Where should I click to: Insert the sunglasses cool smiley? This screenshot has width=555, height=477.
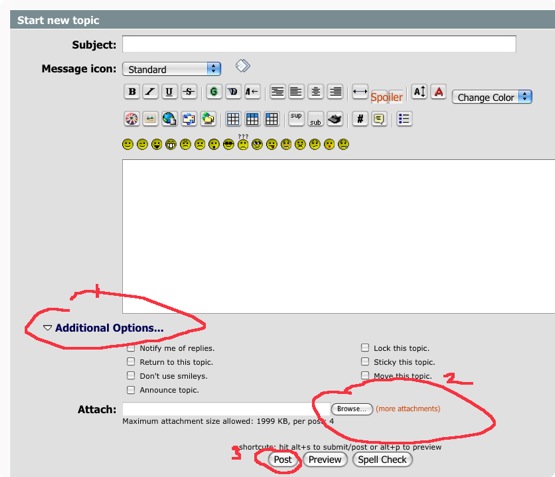pyautogui.click(x=229, y=144)
